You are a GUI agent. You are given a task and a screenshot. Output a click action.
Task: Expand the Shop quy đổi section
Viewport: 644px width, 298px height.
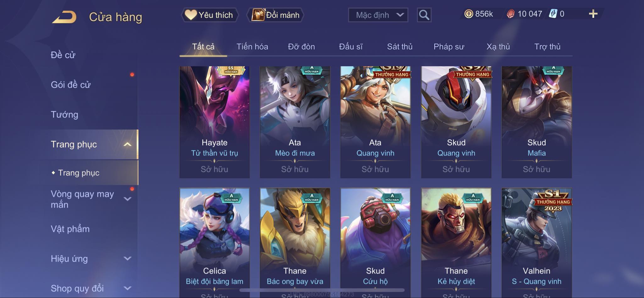click(127, 288)
